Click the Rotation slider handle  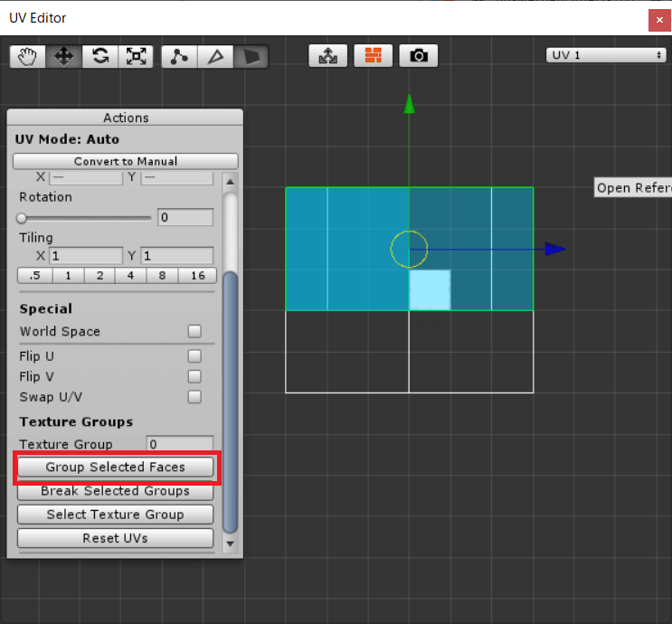pos(22,218)
